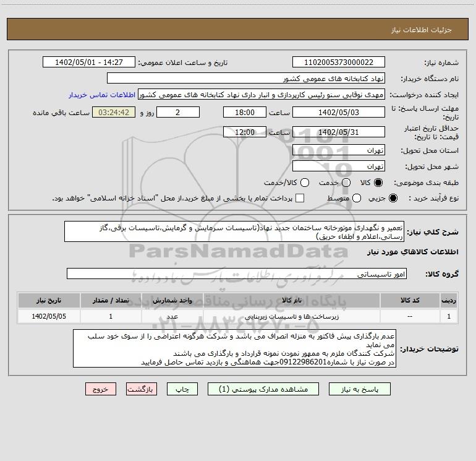
Task: Click the ردیف column header
Action: pos(449,300)
